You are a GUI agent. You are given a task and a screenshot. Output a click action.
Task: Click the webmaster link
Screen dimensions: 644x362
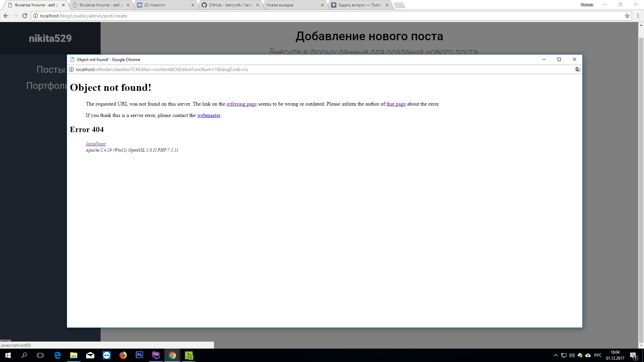tap(209, 116)
